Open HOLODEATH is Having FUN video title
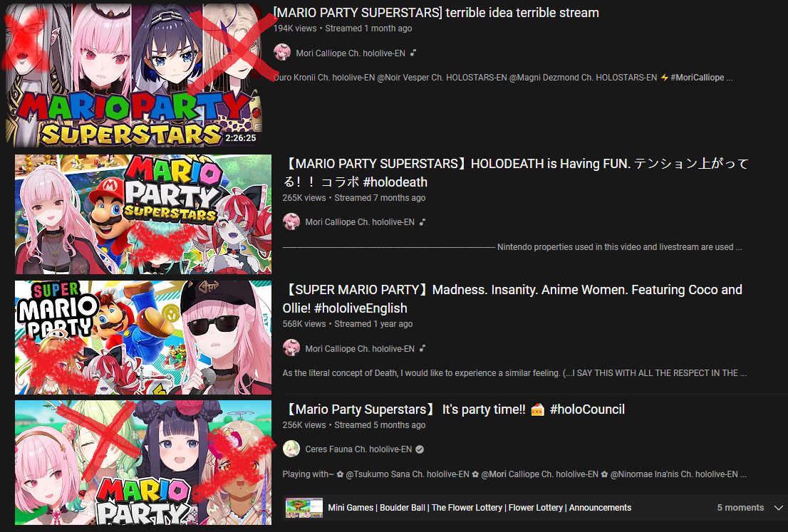This screenshot has height=532, width=788. [516, 172]
